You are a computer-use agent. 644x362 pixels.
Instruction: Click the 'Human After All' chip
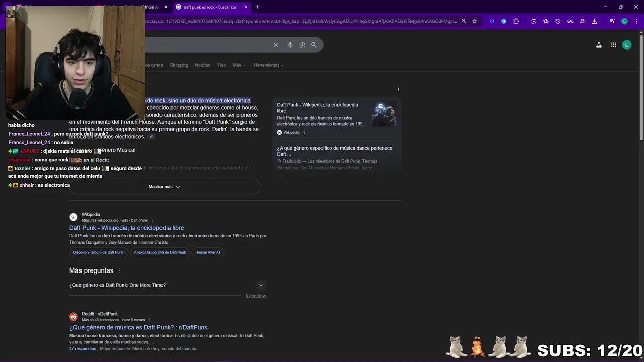tap(208, 252)
